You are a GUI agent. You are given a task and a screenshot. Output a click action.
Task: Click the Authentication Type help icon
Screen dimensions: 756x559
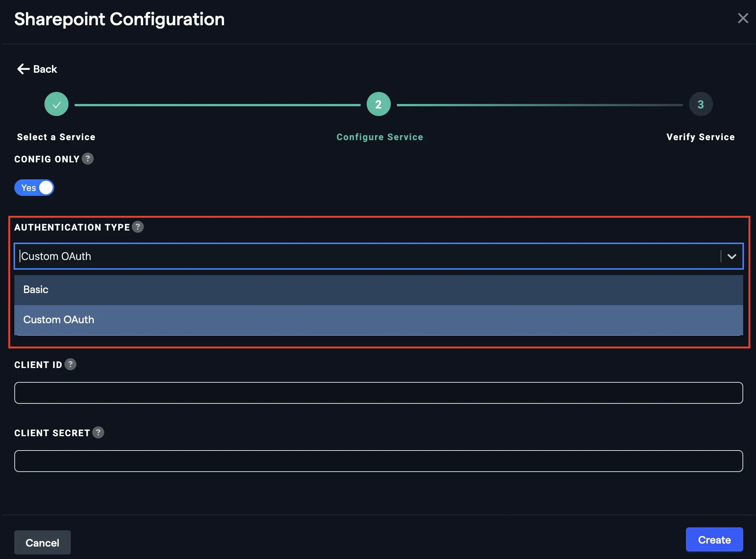tap(138, 227)
